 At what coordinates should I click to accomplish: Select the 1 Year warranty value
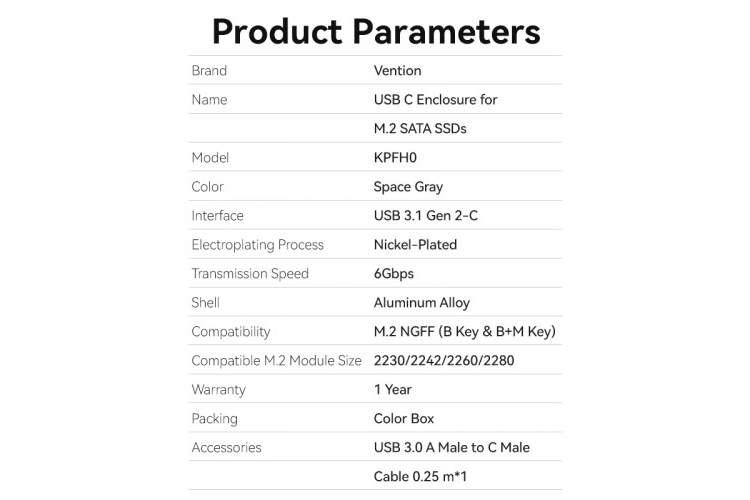[x=392, y=390]
